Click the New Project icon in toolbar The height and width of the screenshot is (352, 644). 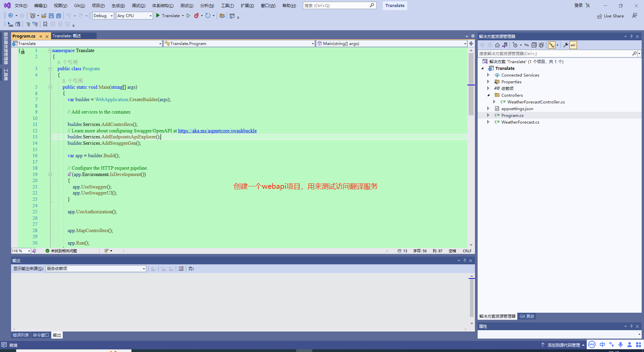pyautogui.click(x=33, y=15)
